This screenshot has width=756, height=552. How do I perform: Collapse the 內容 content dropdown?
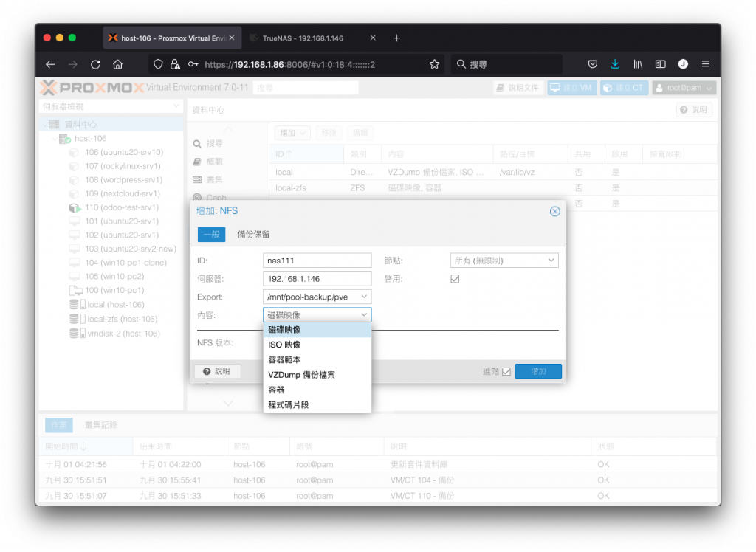[365, 315]
